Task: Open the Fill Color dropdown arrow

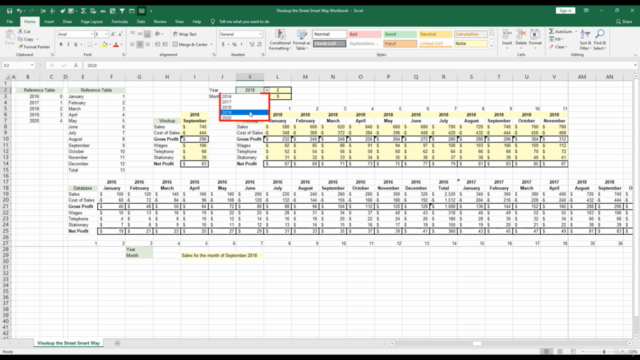Action: [109, 44]
